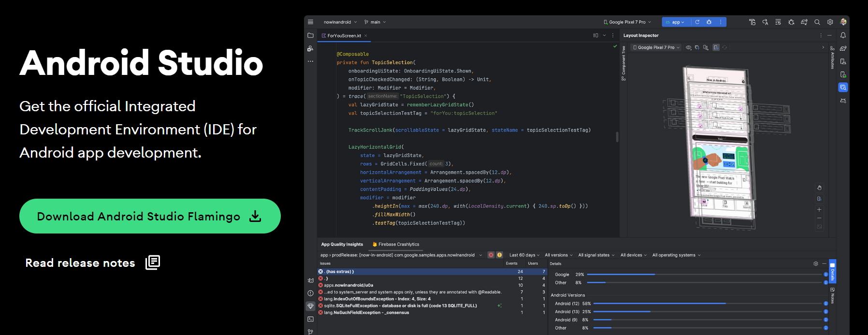Click the Apply Code Changes icon
This screenshot has height=335, width=868.
tap(778, 22)
